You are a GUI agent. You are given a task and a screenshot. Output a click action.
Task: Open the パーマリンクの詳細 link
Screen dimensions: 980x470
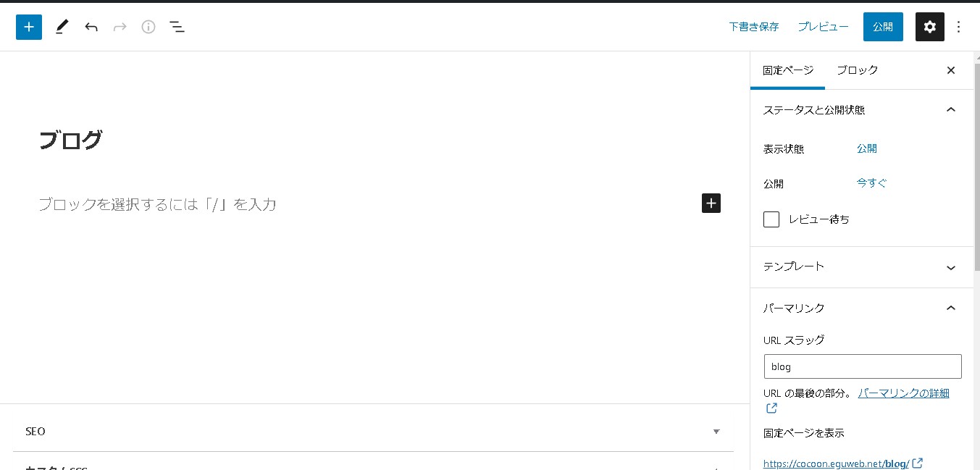click(903, 393)
